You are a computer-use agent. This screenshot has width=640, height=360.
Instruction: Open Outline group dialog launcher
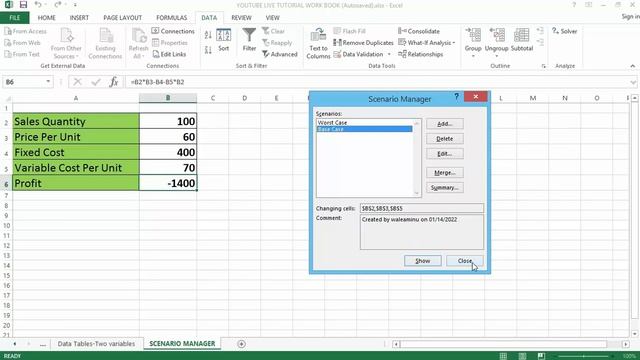pyautogui.click(x=543, y=66)
